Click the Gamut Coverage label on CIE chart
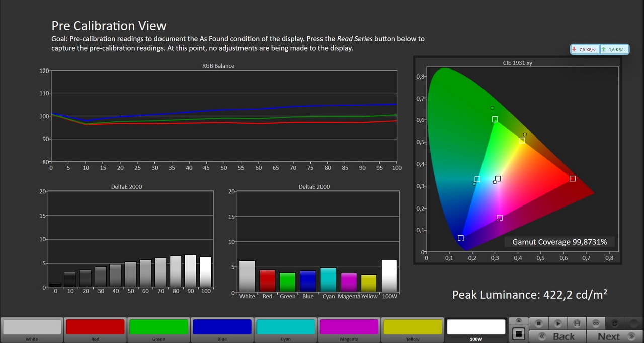644x343 pixels. [x=559, y=242]
